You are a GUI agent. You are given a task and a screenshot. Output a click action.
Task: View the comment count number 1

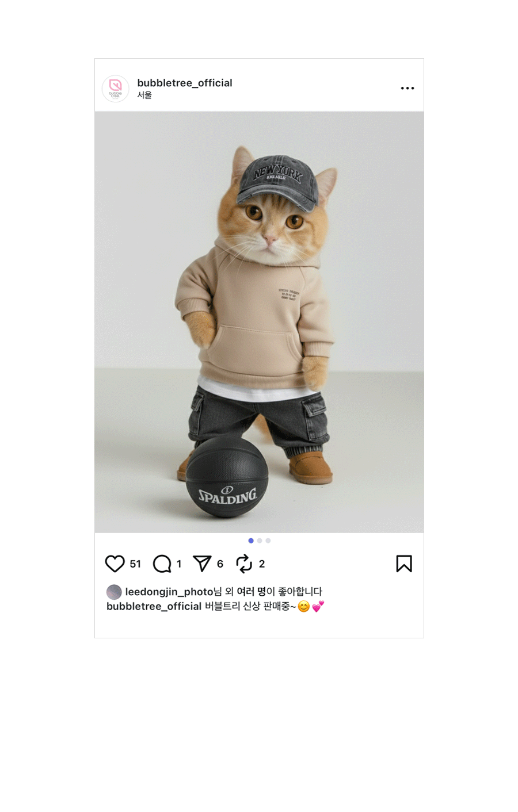click(x=179, y=564)
